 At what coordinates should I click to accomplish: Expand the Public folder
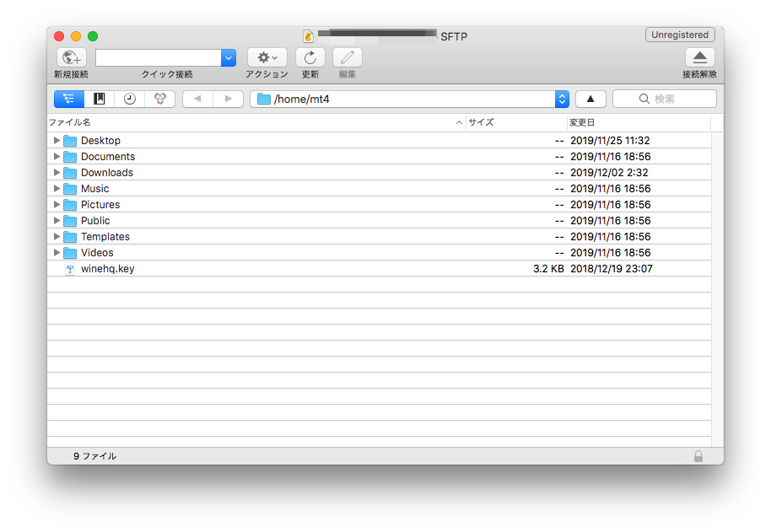[57, 221]
